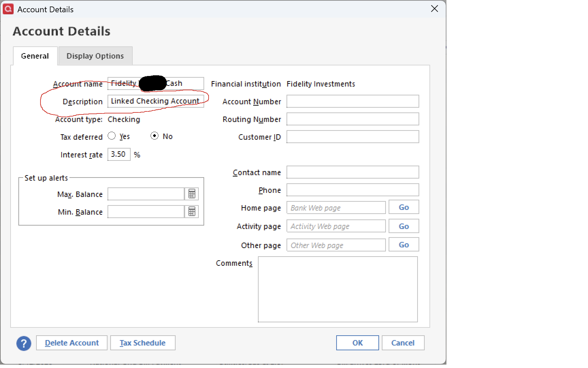Click the Quicken logo in title bar
Viewport: 588px width, 368px height.
8,9
